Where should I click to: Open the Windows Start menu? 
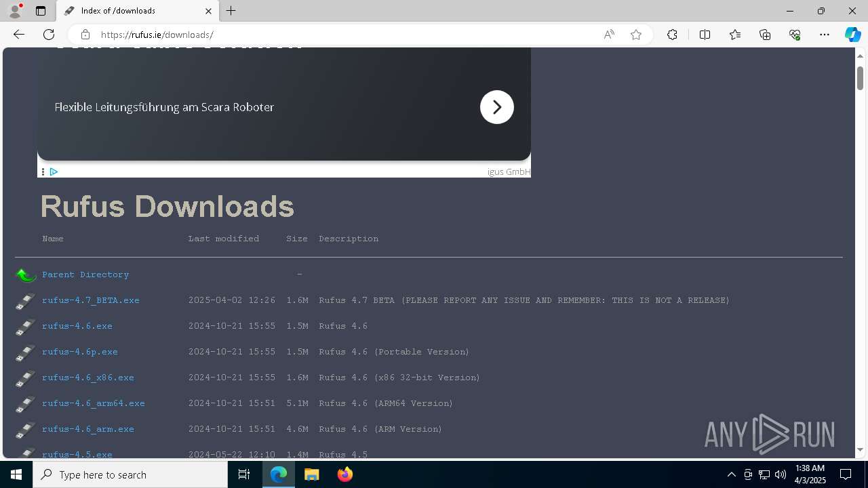[x=16, y=474]
